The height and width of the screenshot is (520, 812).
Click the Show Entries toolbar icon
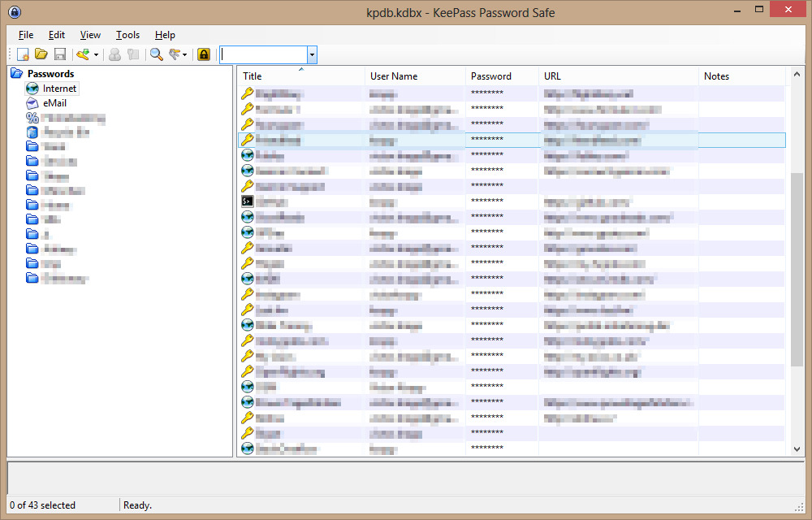(x=174, y=54)
